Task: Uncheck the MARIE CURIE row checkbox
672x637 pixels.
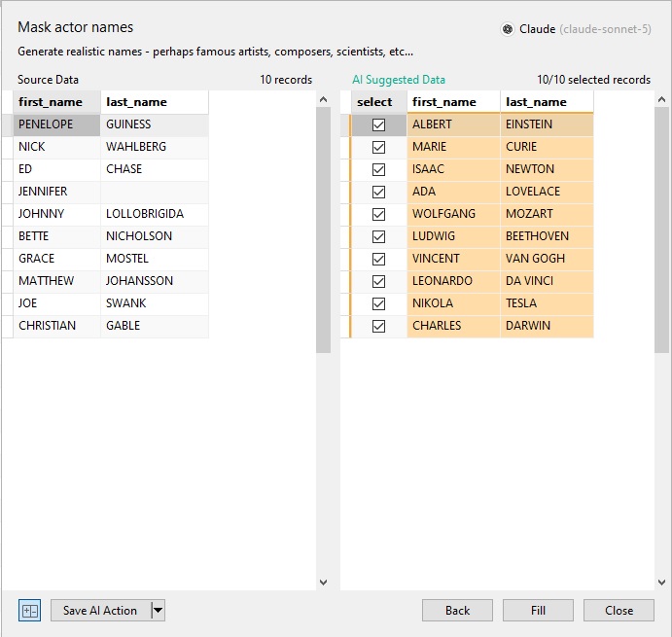Action: pyautogui.click(x=378, y=147)
